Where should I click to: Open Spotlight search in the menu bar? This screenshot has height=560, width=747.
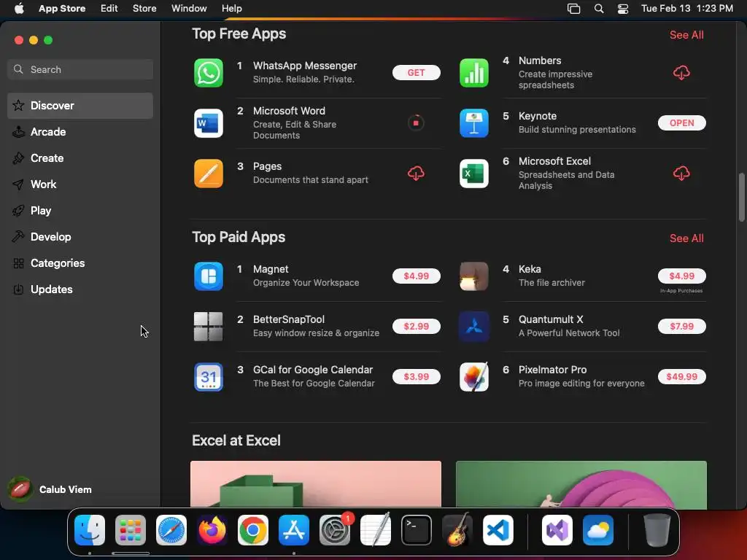click(x=599, y=9)
